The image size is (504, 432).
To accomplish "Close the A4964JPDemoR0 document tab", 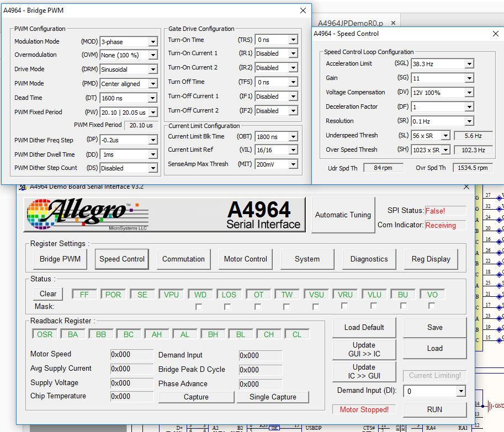I will (393, 23).
